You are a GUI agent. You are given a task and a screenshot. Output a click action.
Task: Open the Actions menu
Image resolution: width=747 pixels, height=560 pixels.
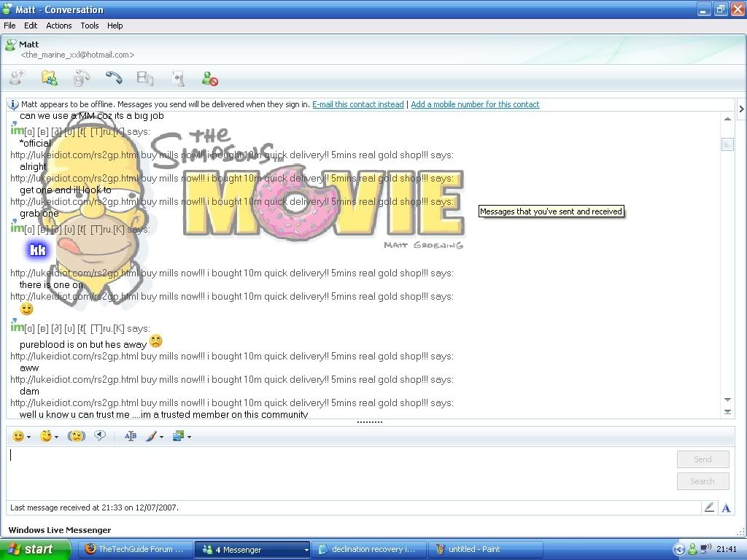[x=59, y=26]
